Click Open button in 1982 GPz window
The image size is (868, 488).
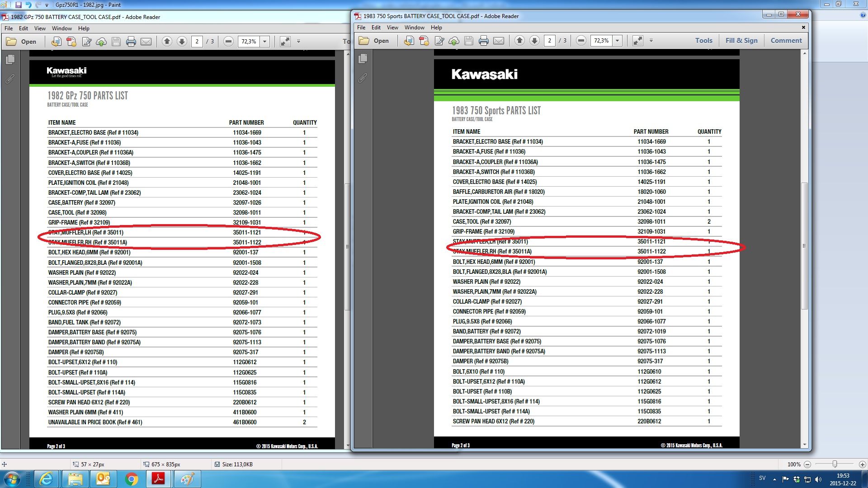(x=21, y=42)
